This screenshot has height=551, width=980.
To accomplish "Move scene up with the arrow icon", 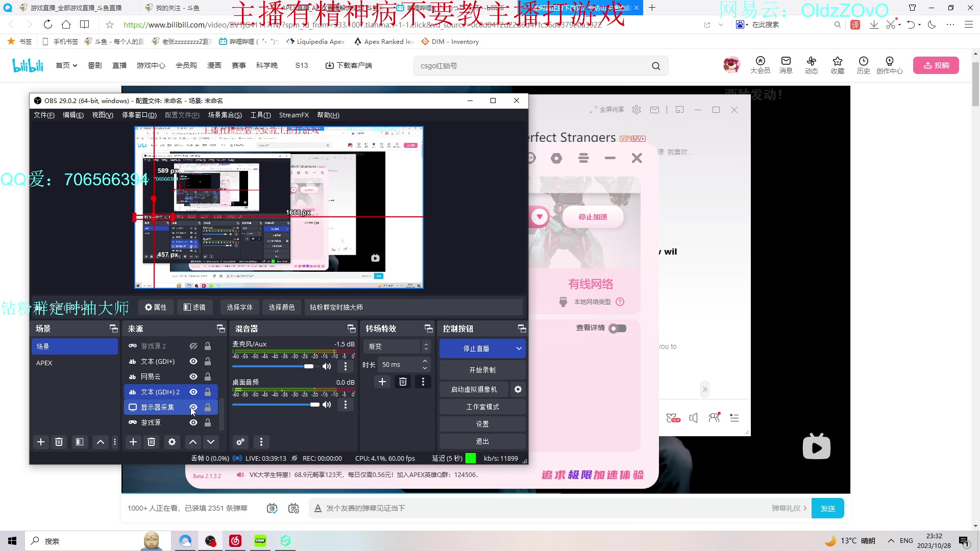I will pyautogui.click(x=101, y=442).
